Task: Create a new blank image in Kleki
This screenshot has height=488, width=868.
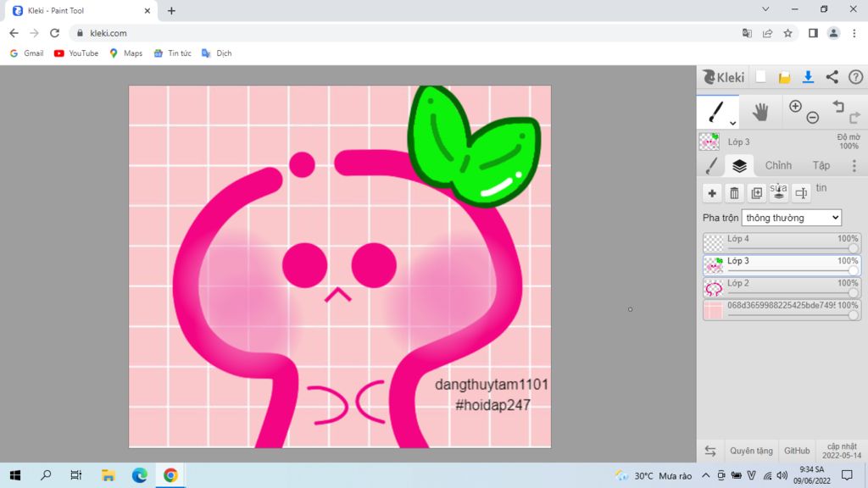Action: (760, 77)
